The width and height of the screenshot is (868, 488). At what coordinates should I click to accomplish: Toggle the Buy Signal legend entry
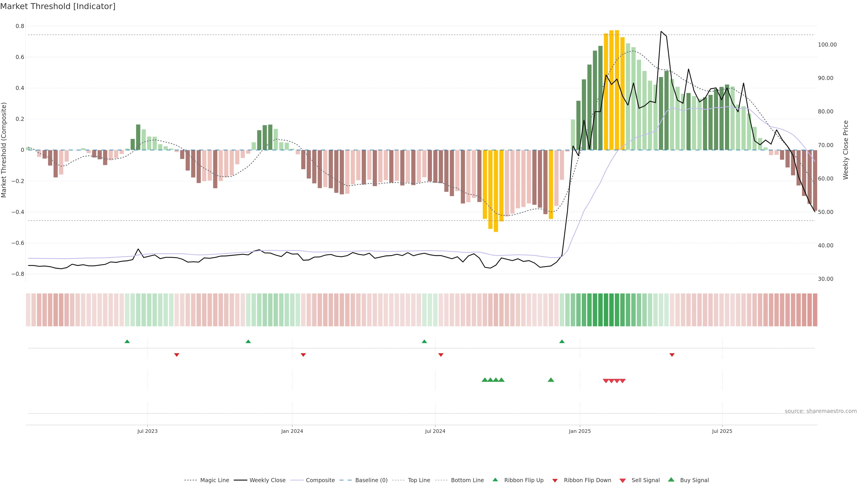tap(694, 480)
